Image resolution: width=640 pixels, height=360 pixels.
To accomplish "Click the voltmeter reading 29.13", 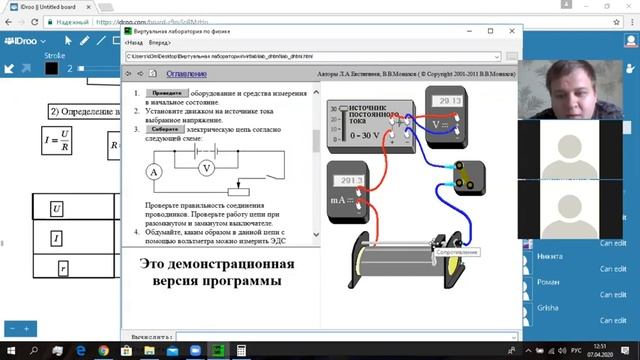I will tap(449, 101).
